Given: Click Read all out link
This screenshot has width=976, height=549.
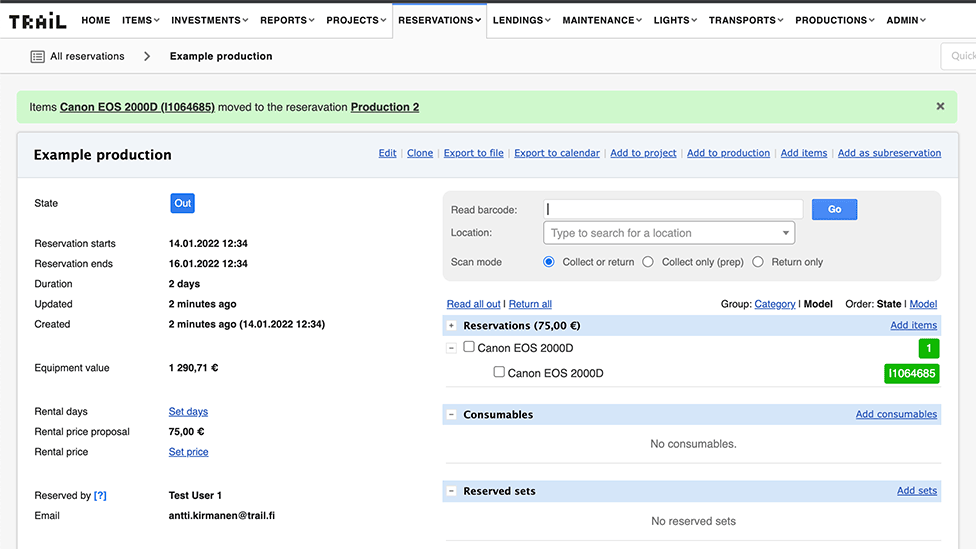Looking at the screenshot, I should pos(474,304).
